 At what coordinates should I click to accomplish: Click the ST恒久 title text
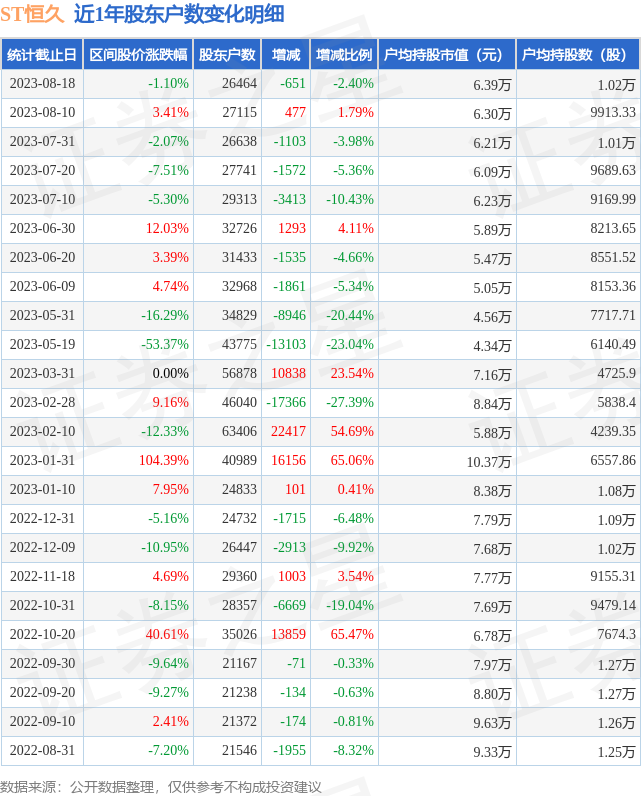pos(32,14)
